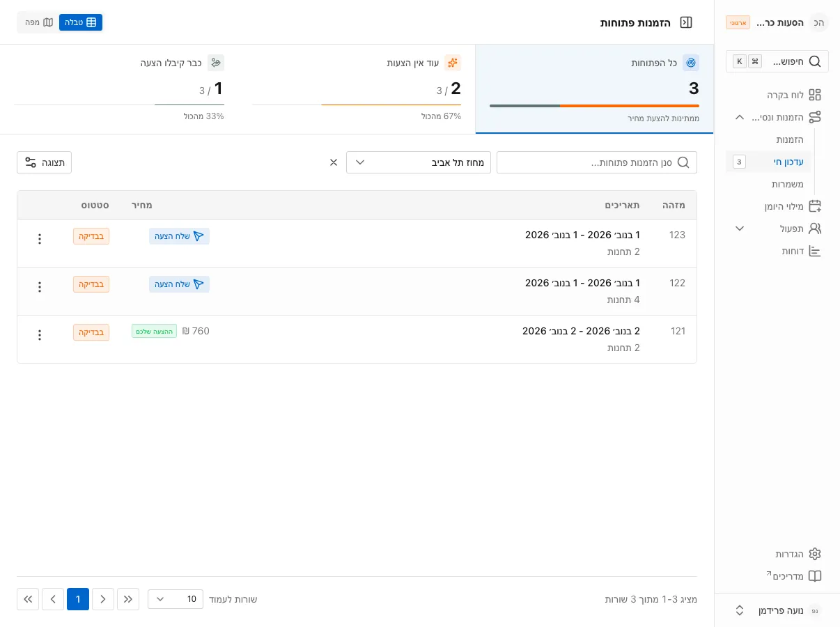Focus the סנן הזמנות פתוחות search field
840x627 pixels.
597,162
